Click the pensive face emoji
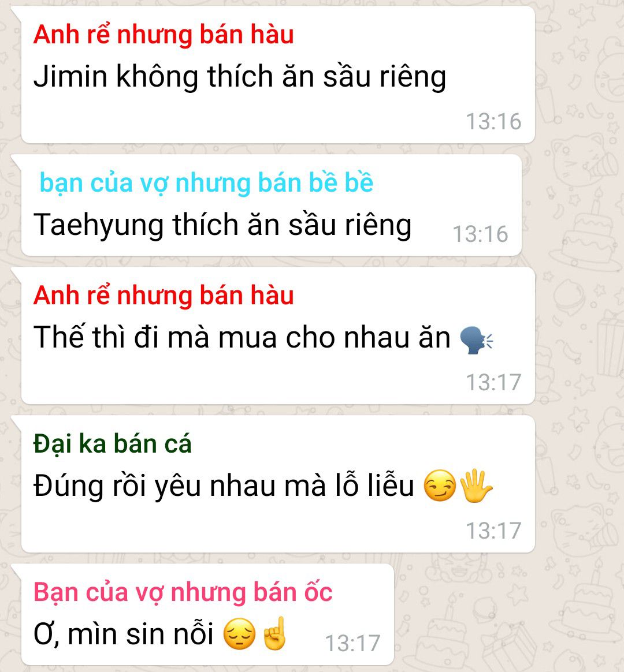This screenshot has height=672, width=624. pyautogui.click(x=239, y=634)
